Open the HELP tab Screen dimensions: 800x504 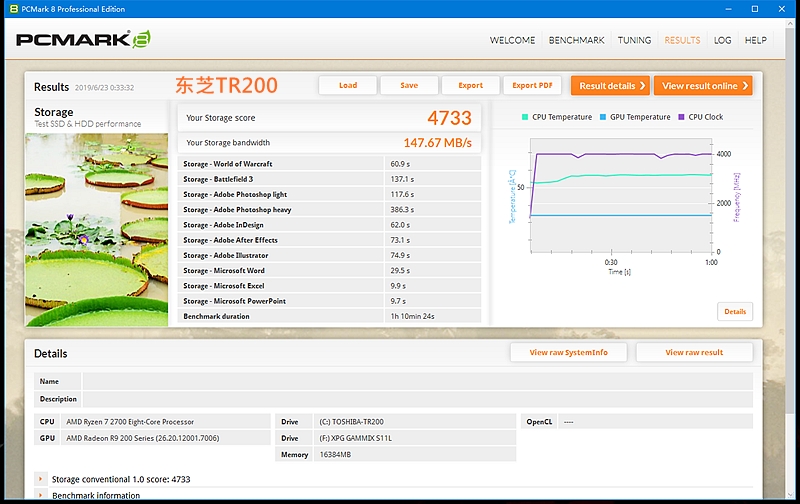(x=756, y=40)
